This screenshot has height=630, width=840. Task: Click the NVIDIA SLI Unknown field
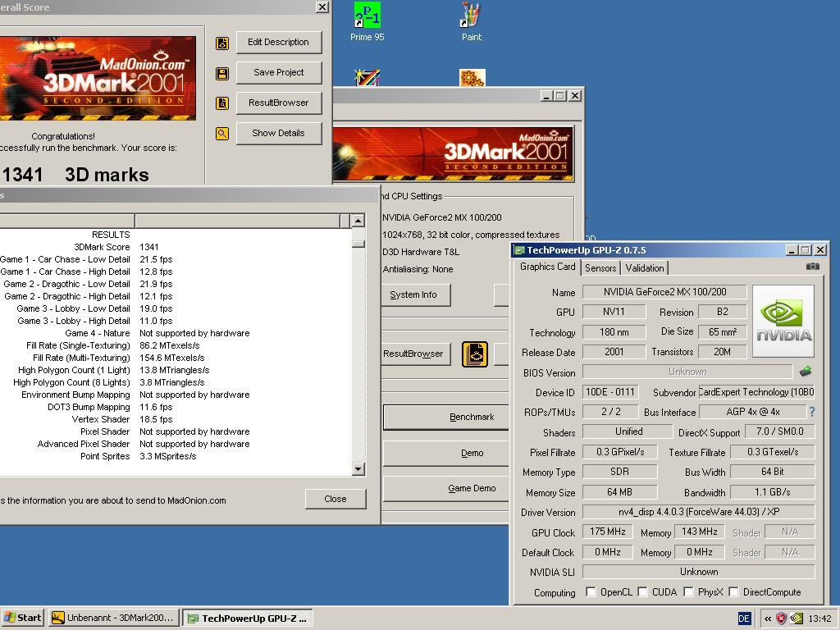point(699,572)
